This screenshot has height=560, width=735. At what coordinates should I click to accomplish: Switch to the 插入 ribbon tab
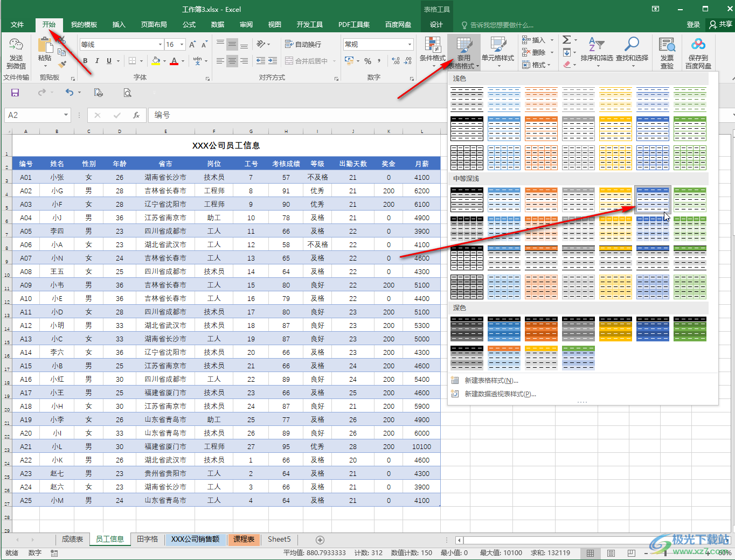click(x=119, y=25)
